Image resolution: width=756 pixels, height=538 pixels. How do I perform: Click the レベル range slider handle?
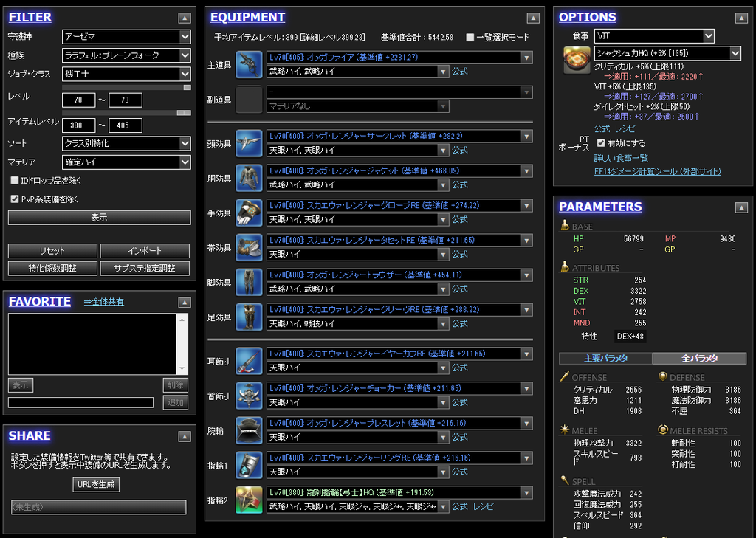tap(187, 87)
